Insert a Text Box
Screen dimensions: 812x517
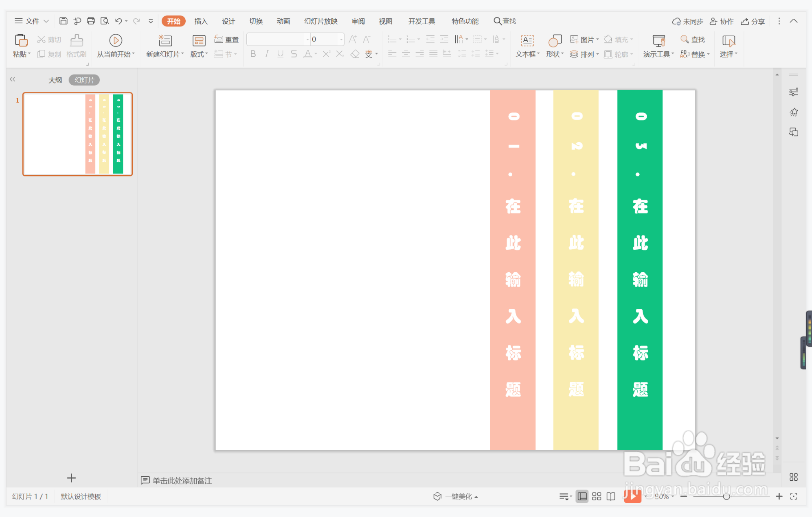(x=527, y=41)
